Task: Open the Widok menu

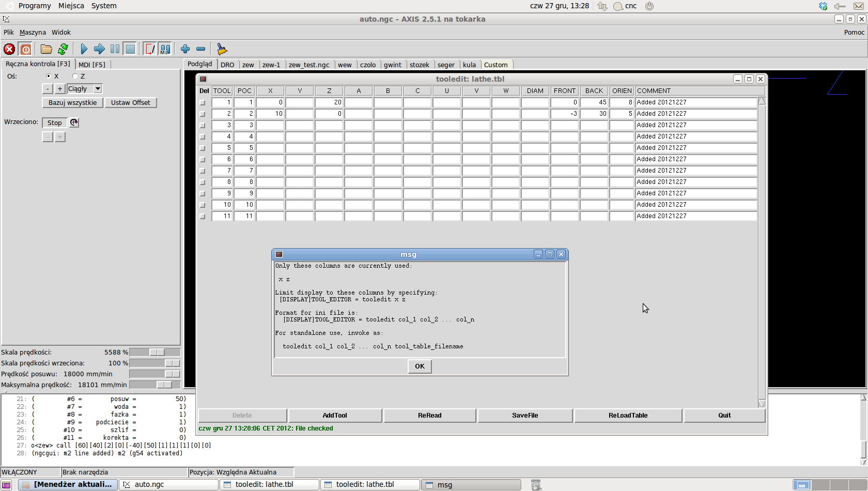Action: [x=61, y=32]
